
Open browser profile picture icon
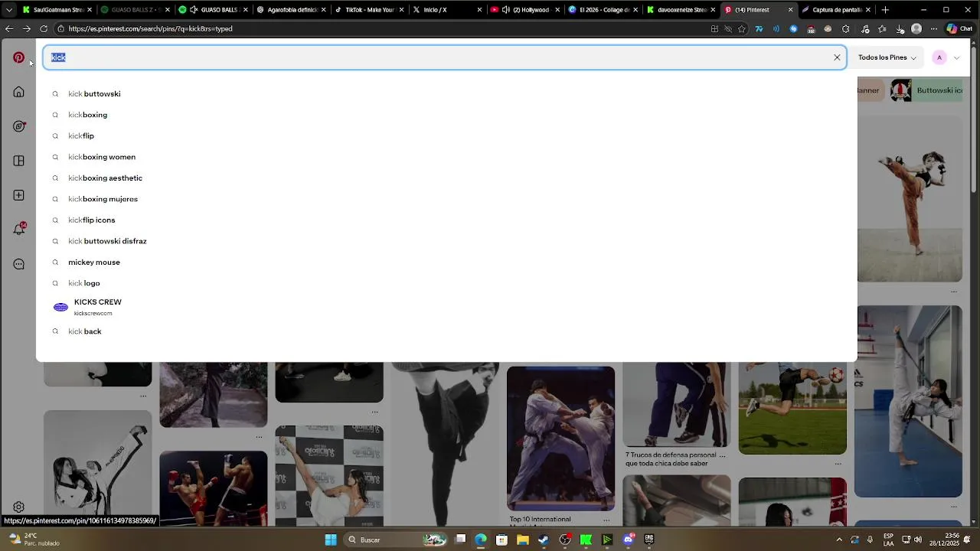point(916,29)
